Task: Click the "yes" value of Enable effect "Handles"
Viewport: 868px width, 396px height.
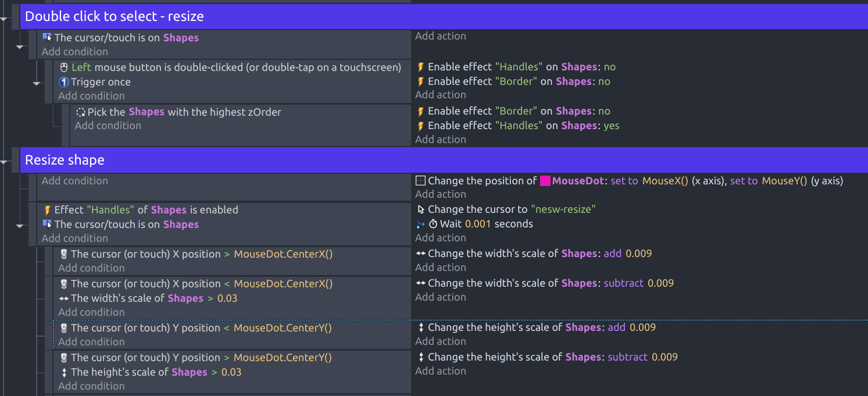Action: pyautogui.click(x=611, y=126)
